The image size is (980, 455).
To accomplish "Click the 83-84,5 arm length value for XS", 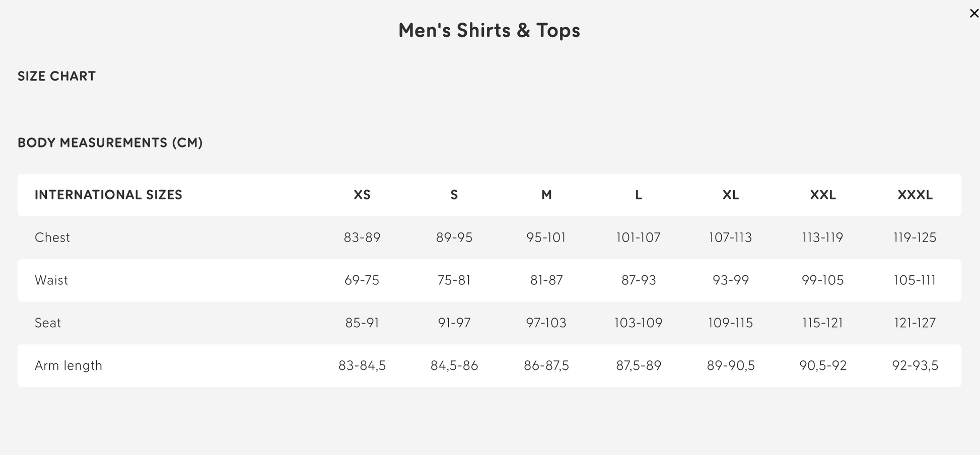I will 362,365.
